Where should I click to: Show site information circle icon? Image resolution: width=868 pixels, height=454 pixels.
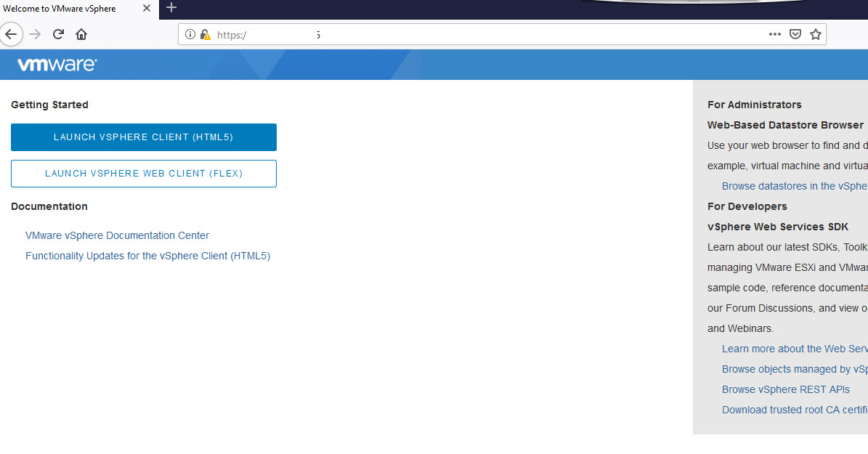[x=190, y=34]
